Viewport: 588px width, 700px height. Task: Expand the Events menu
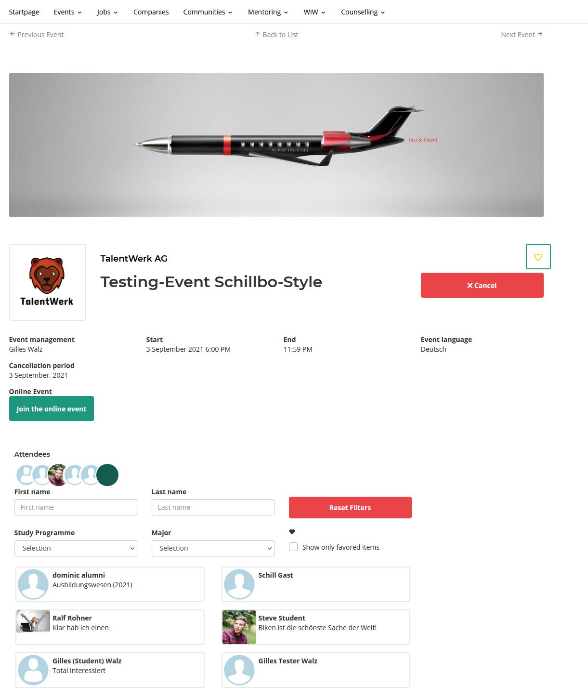(x=67, y=12)
